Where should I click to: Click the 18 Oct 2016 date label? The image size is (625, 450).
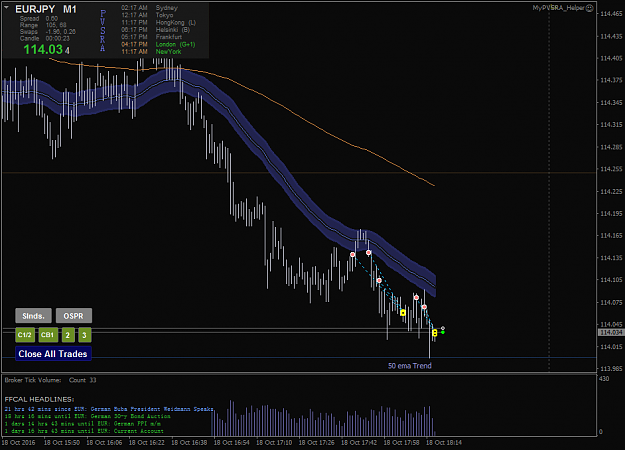[18, 442]
